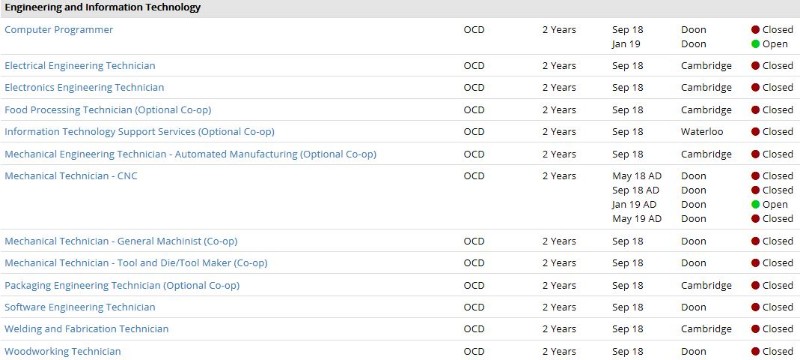Open Mechanical Technician - Tool and Die/Tool Maker

(136, 263)
